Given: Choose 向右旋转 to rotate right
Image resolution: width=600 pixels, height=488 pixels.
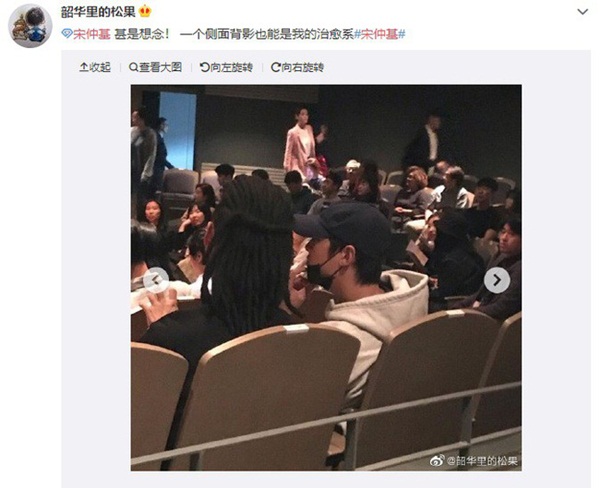Looking at the screenshot, I should click(298, 67).
